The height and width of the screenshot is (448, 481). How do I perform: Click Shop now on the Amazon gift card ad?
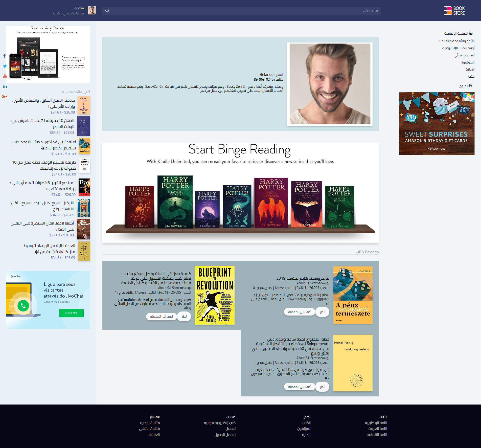point(437,148)
